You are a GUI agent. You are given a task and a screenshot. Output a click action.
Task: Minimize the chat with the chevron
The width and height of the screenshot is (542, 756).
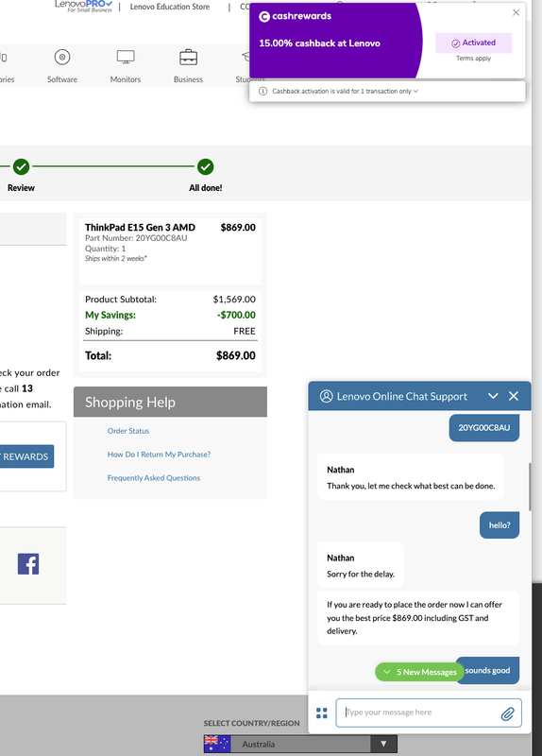click(x=493, y=396)
